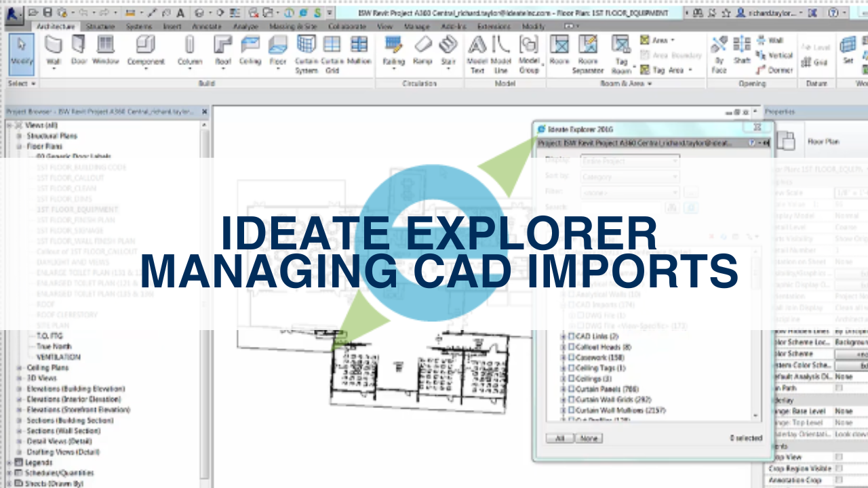Click the Curtain Grid tool
Screen dimensions: 868x488
point(332,54)
